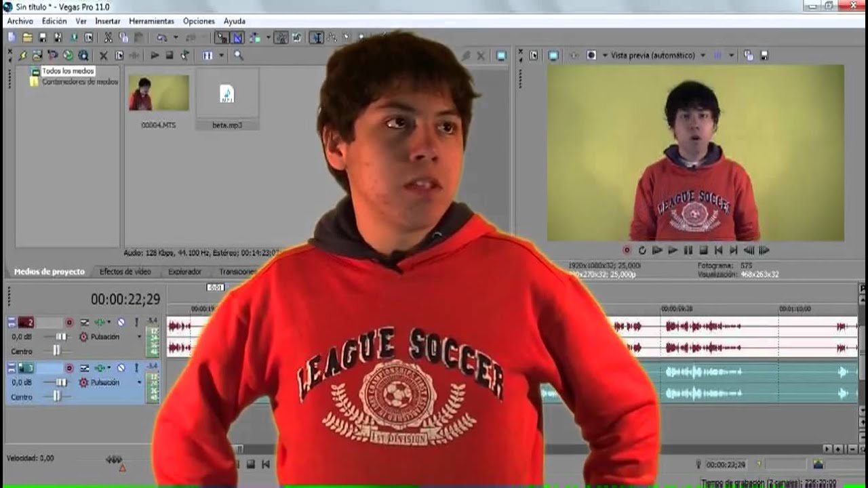Open the Auto Ripple dropdown arrow
Screen dimensions: 868x488
[268, 38]
